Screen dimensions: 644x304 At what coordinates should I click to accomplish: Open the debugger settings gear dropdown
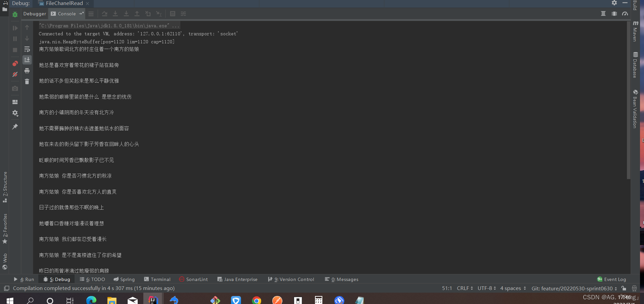click(15, 113)
